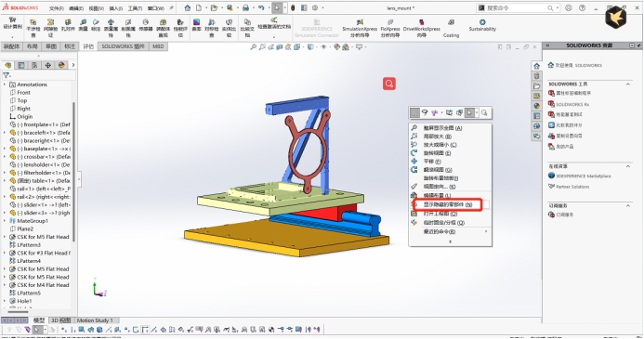Screen dimensions: 644x339
Task: Collapse the SOLIDWORKS Tools section
Action: (x=628, y=85)
